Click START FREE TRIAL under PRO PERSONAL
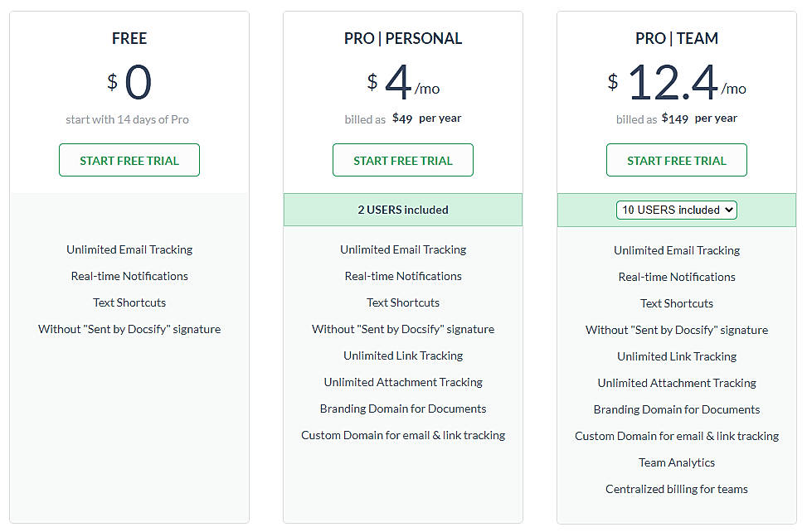Viewport: 807px width, 532px height. (402, 159)
